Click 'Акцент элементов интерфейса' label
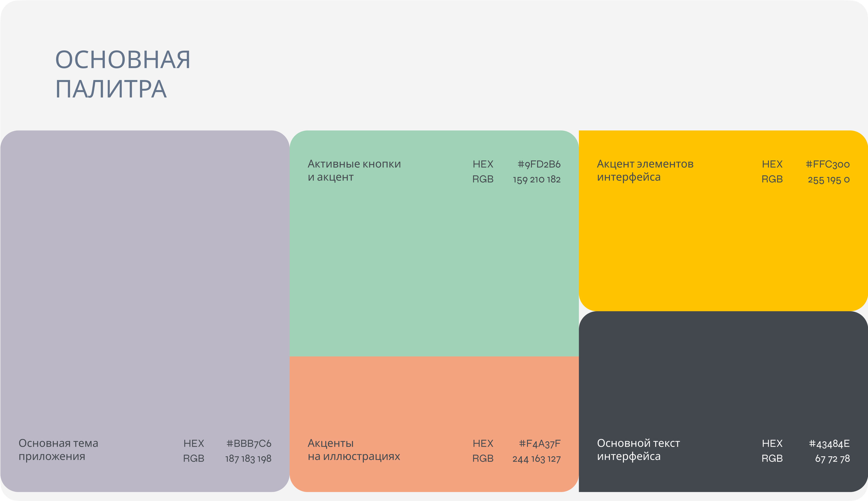868x501 pixels. point(645,170)
